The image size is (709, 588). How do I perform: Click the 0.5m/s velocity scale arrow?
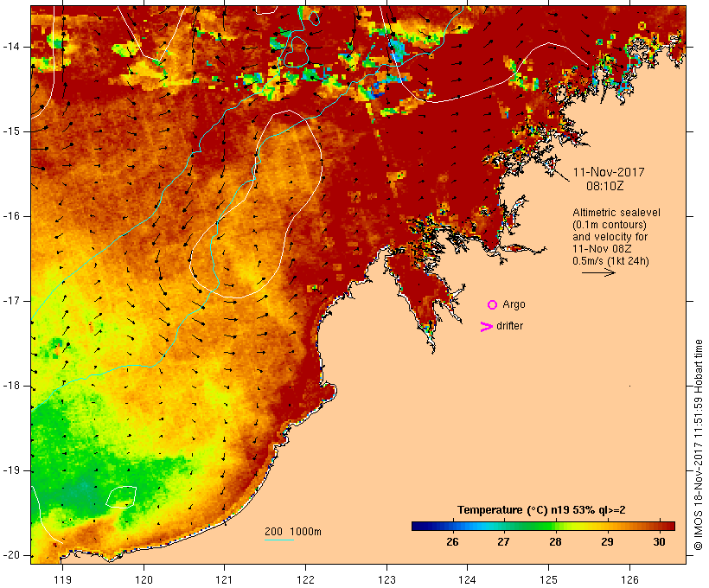point(598,272)
